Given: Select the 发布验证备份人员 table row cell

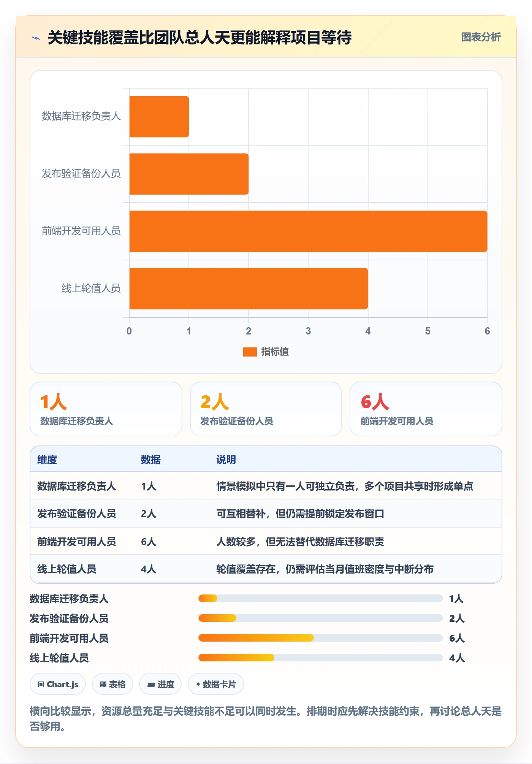Looking at the screenshot, I should coord(76,514).
